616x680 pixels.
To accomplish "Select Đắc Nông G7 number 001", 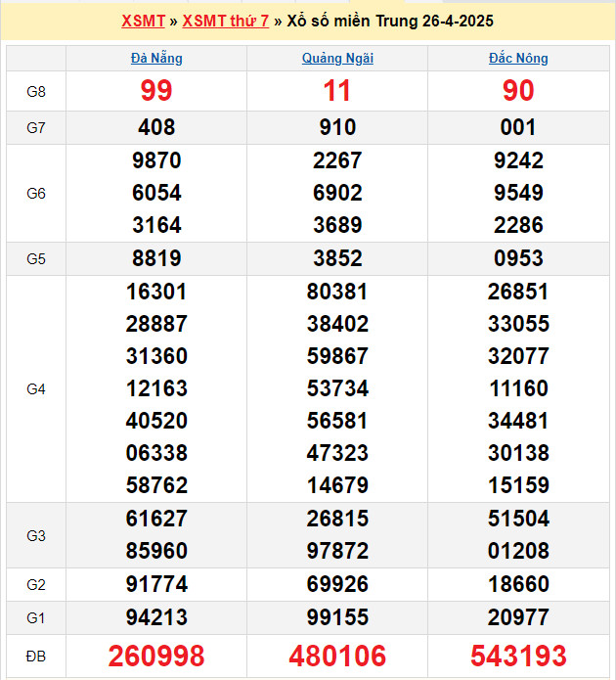I will coord(518,127).
